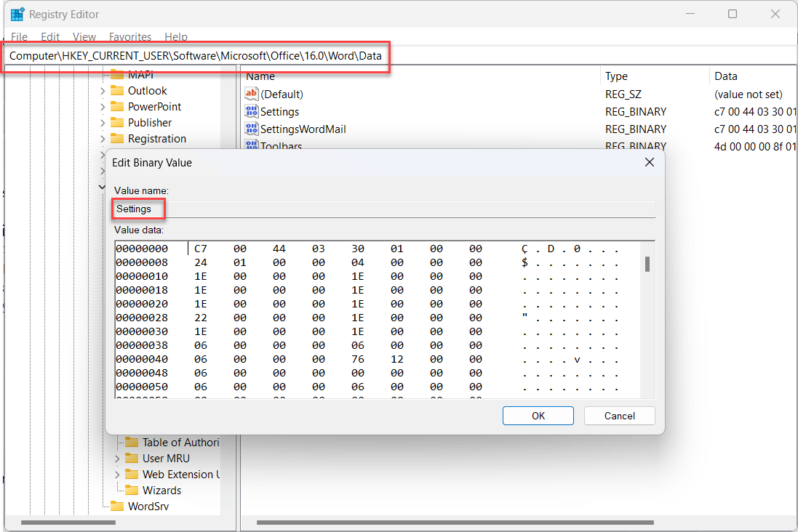Expand the Outlook tree node
This screenshot has width=798, height=532.
103,91
